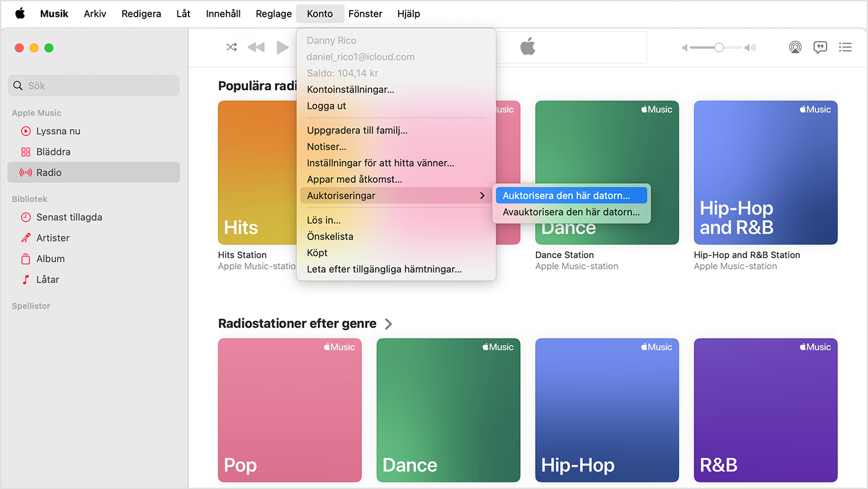The height and width of the screenshot is (489, 868).
Task: Open the Innehåll menu
Action: (x=223, y=14)
